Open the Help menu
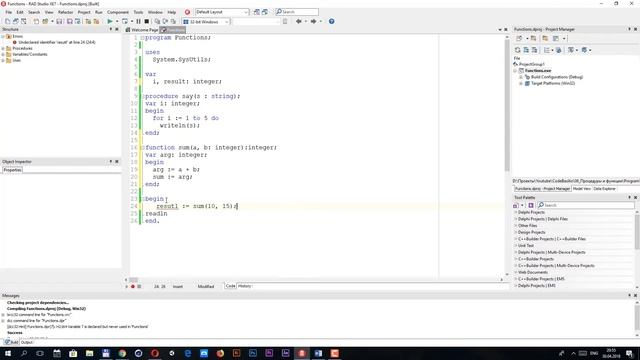The width and height of the screenshot is (640, 360). click(172, 12)
